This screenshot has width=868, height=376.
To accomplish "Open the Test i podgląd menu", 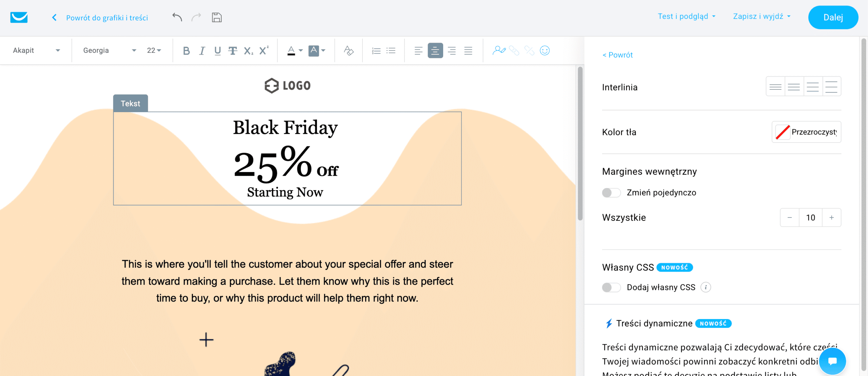I will click(687, 17).
